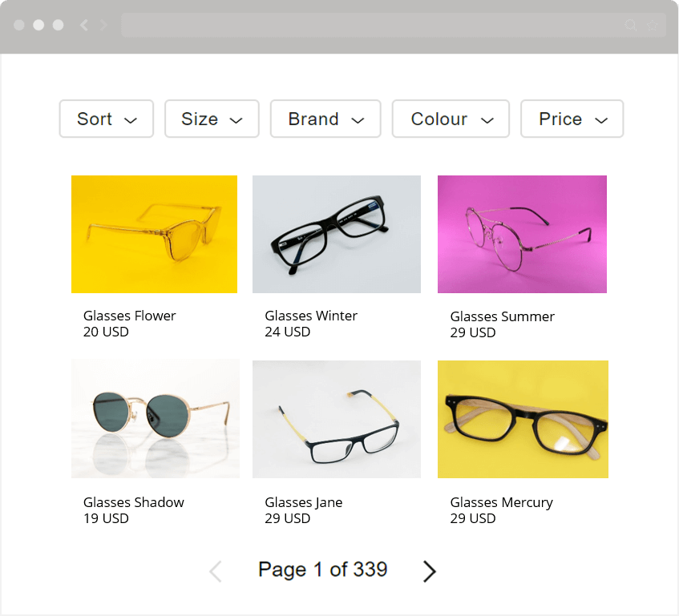Viewport: 679px width, 616px height.
Task: Expand the Colour filter dropdown
Action: (451, 119)
